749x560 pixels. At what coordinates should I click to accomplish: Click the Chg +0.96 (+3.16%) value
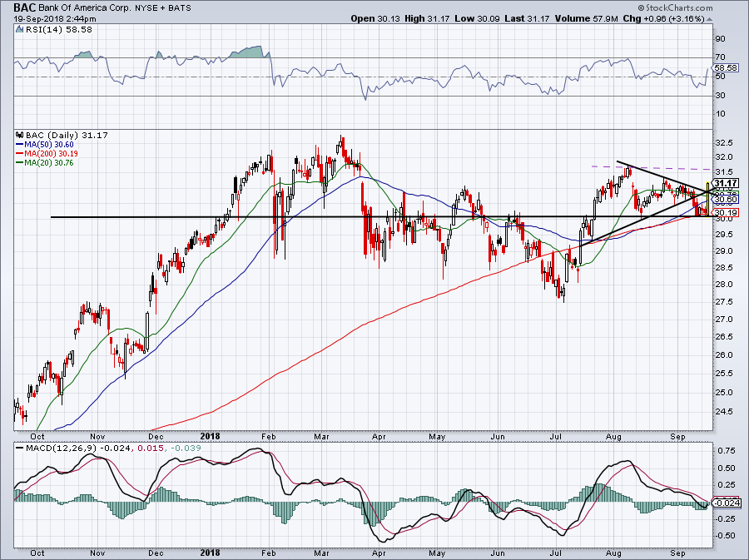[663, 18]
